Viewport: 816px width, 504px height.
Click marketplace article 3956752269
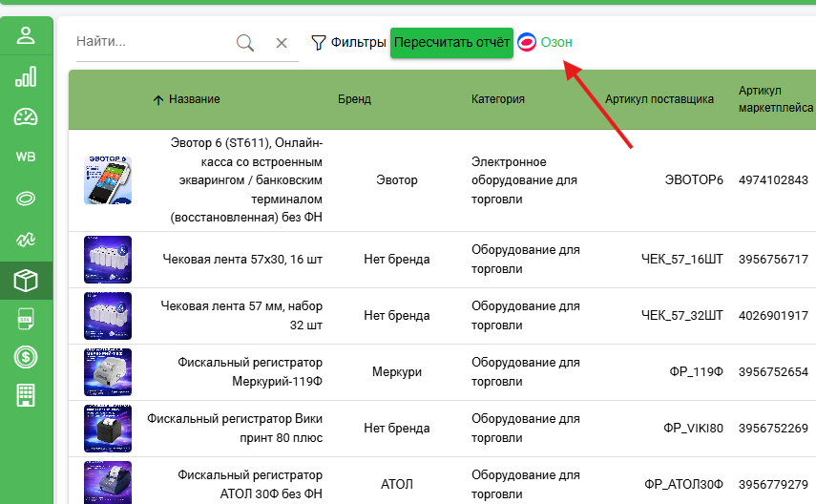[x=773, y=428]
